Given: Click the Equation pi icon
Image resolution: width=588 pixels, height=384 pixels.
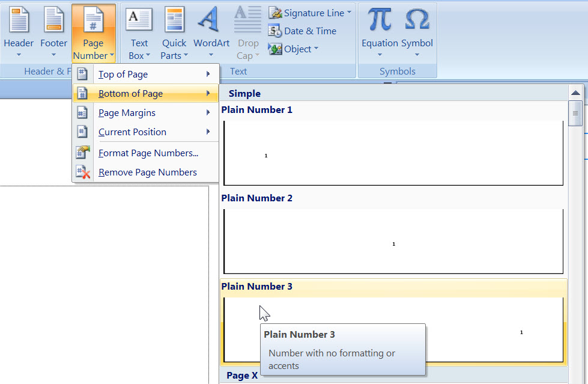Looking at the screenshot, I should pyautogui.click(x=379, y=19).
